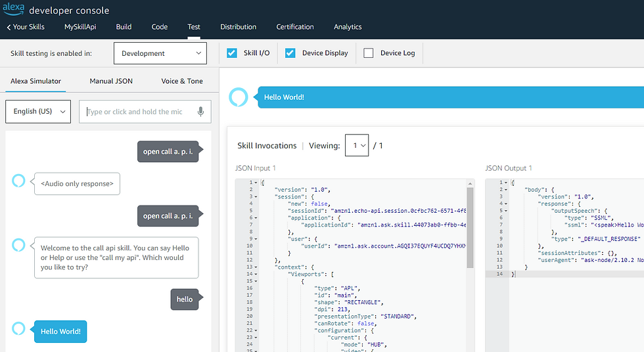Click the "presentationType": "STANDARD" line

point(365,317)
